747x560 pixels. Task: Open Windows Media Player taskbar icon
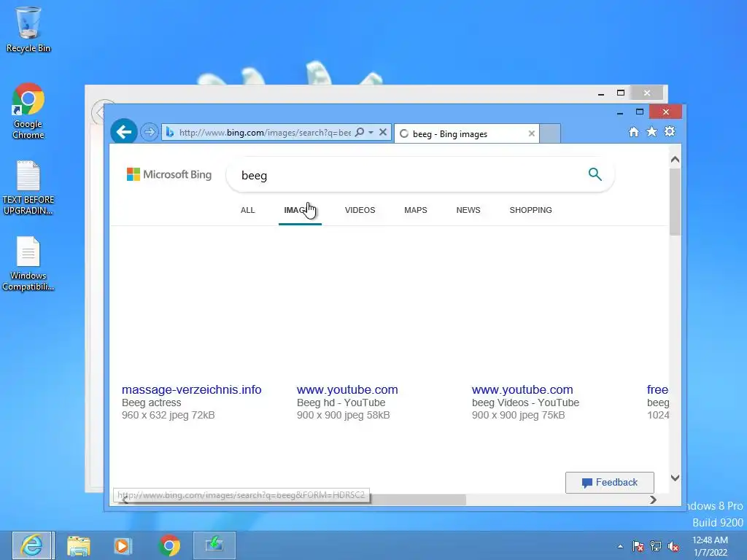pyautogui.click(x=122, y=545)
